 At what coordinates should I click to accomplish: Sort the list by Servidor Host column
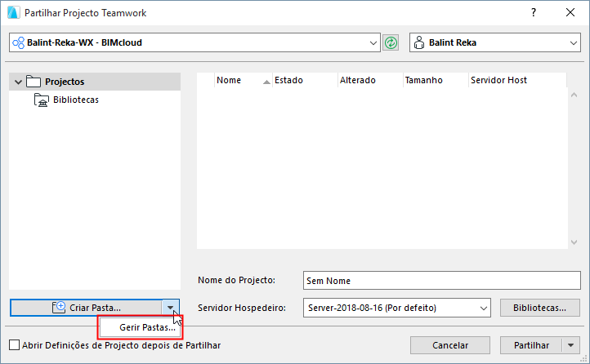517,80
